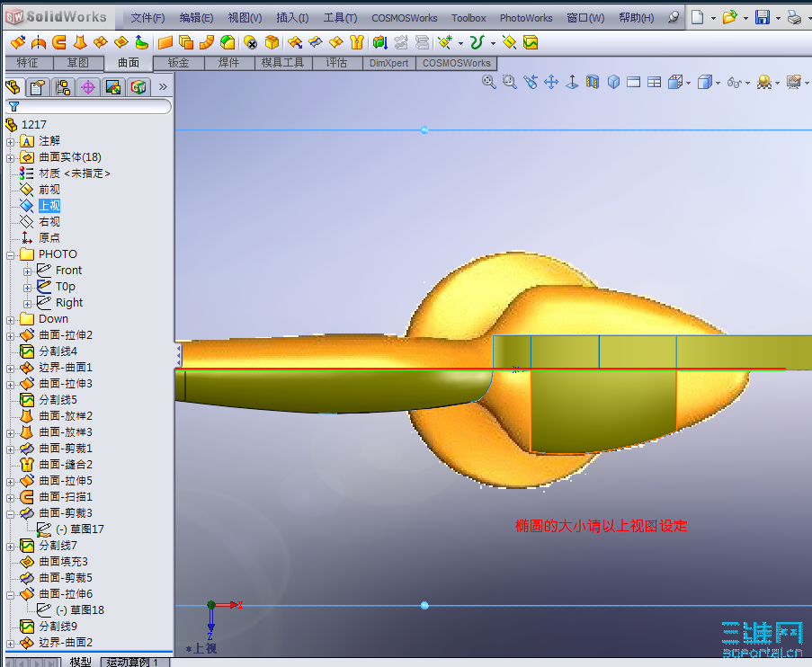Select the Boundary Surface tool
The width and height of the screenshot is (812, 667).
click(x=101, y=42)
